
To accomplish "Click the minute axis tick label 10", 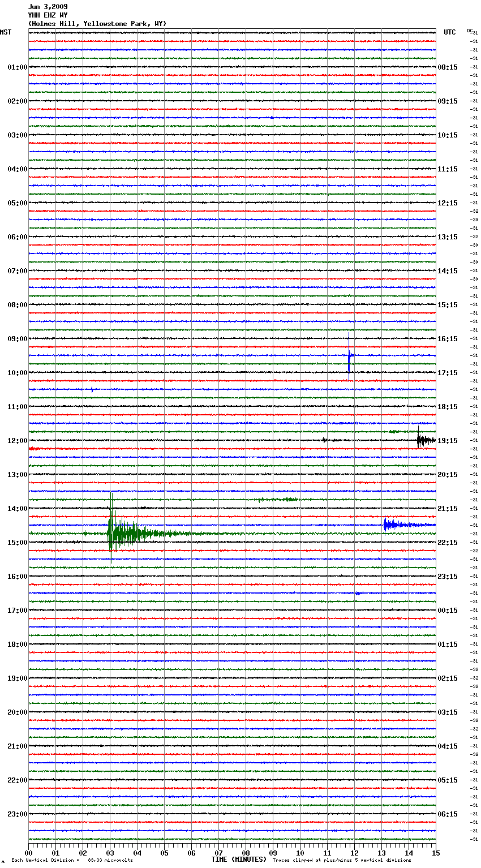I will tap(300, 853).
